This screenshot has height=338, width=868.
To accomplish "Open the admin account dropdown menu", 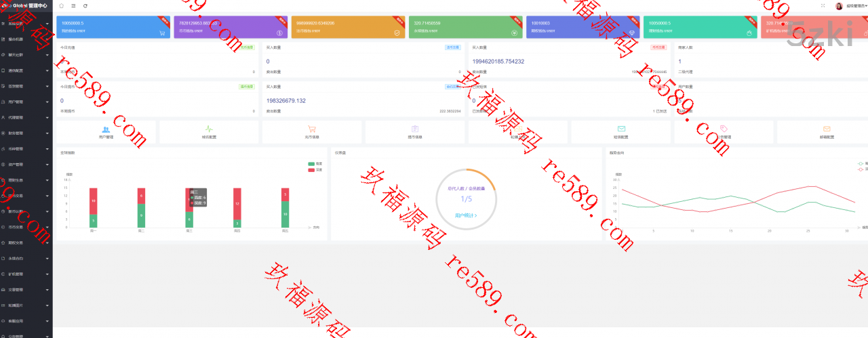I will [856, 5].
